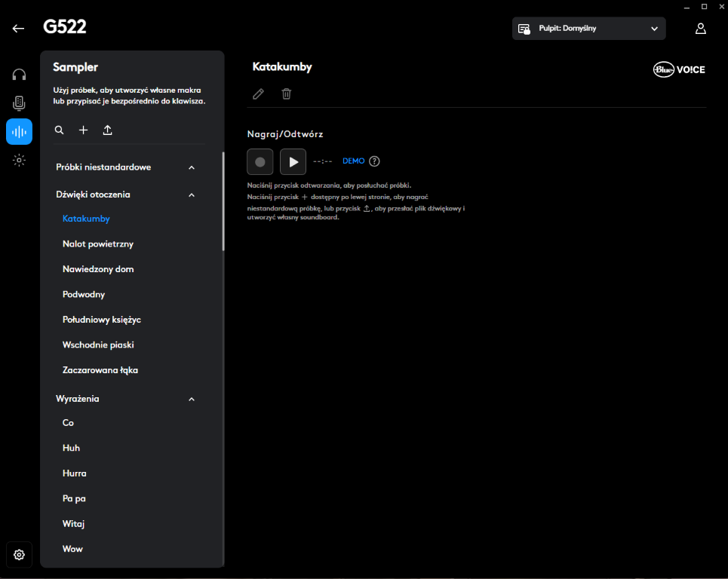Delete the Katakumby sample
Viewport: 728px width, 579px height.
(x=286, y=93)
